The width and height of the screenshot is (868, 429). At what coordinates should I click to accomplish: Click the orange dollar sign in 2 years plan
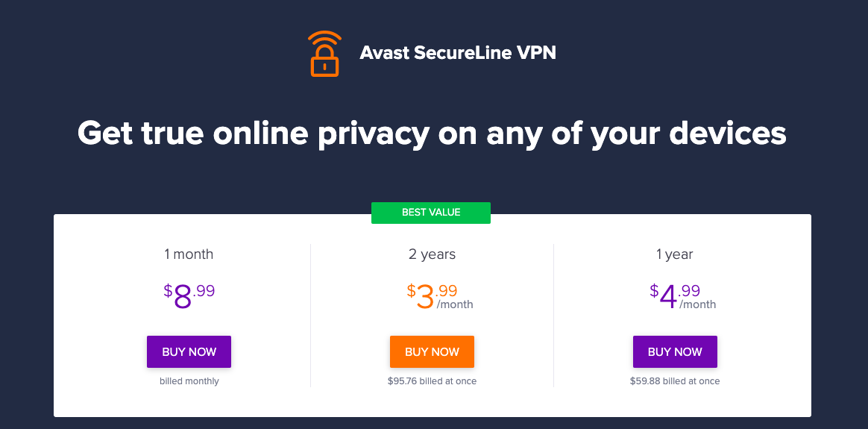[411, 290]
